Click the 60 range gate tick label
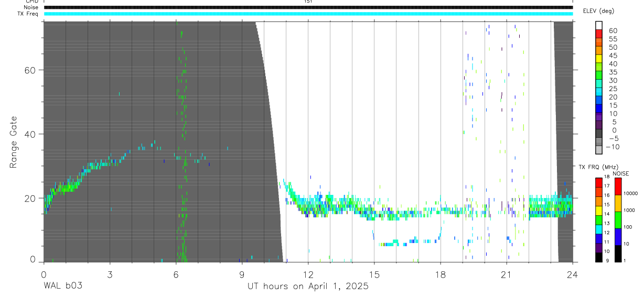The image size is (644, 297). pos(29,70)
